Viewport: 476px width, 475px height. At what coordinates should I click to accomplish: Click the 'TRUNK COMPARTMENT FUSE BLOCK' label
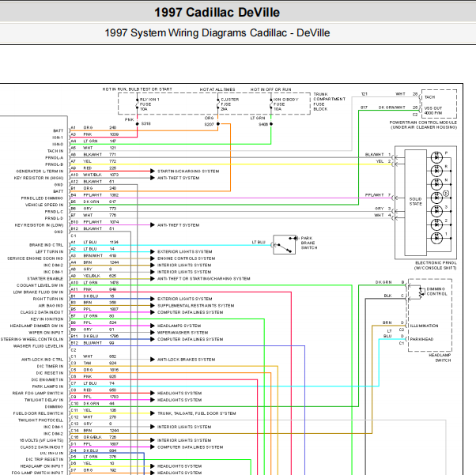click(x=330, y=102)
